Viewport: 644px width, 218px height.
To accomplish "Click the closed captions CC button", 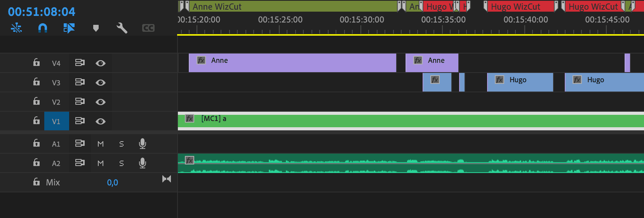I will point(148,28).
